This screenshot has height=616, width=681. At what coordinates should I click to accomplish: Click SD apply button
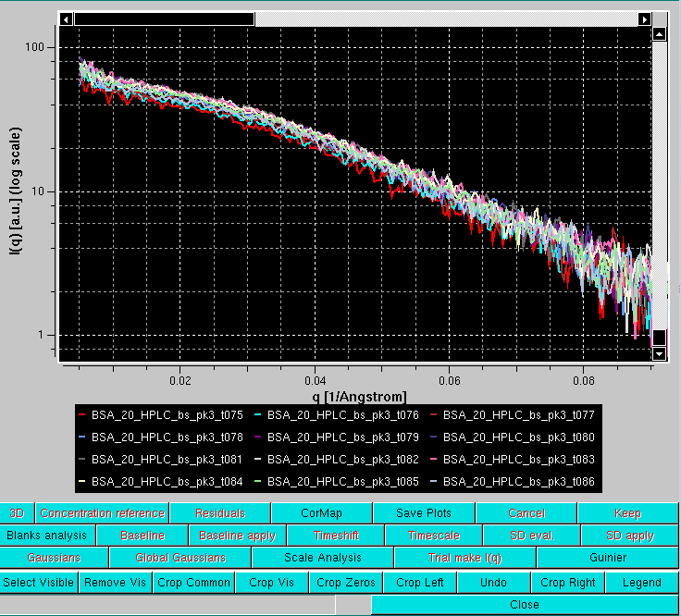tap(630, 536)
